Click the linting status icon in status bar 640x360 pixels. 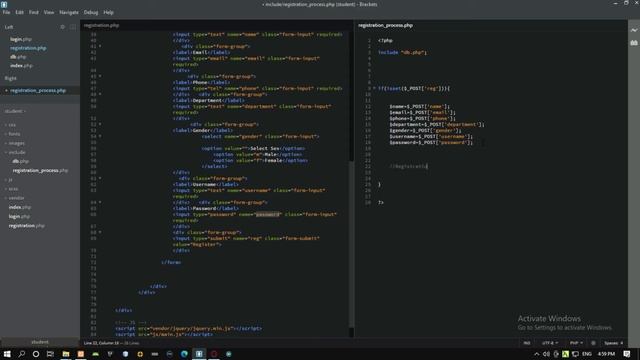(593, 343)
